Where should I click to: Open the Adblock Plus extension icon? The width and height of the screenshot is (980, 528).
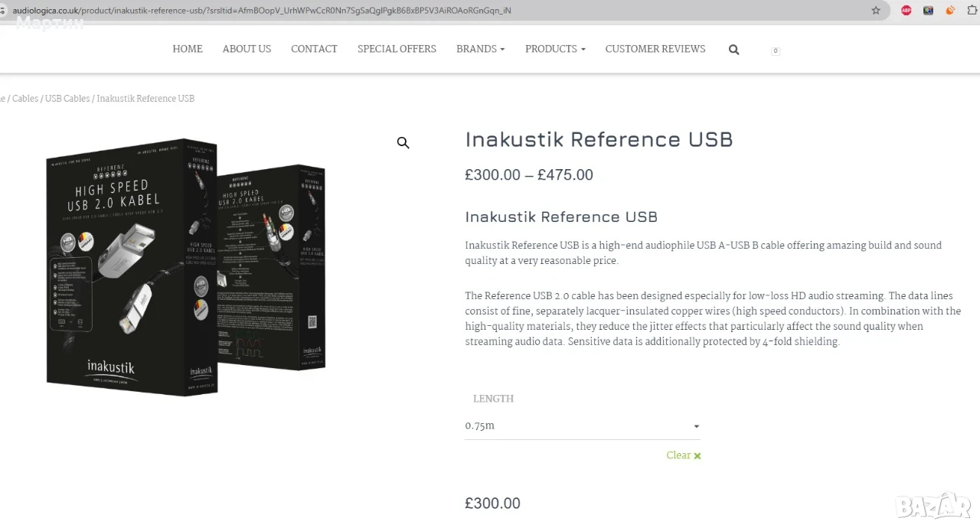coord(906,10)
